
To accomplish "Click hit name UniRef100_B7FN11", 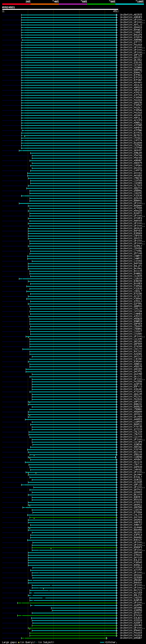I will pos(131,75).
